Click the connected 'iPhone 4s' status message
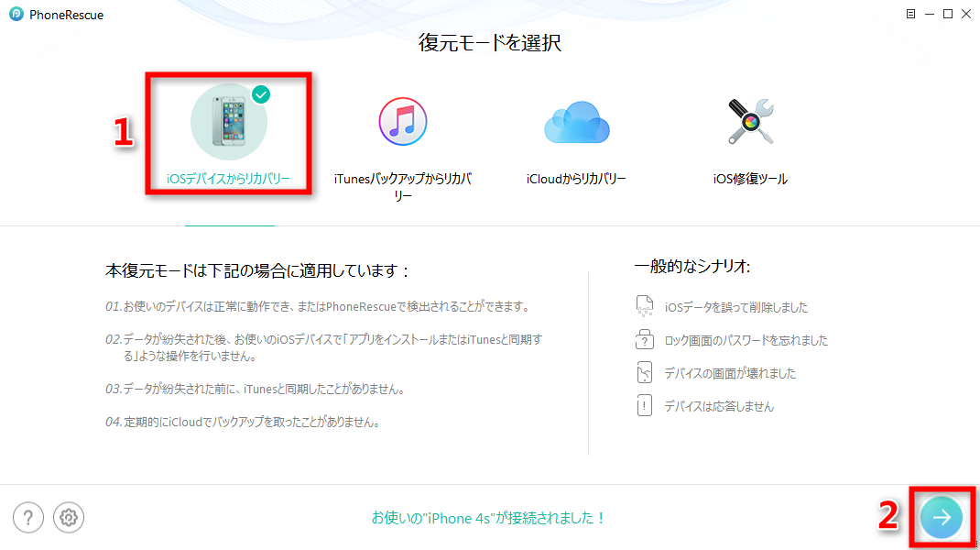980x550 pixels. pyautogui.click(x=489, y=518)
